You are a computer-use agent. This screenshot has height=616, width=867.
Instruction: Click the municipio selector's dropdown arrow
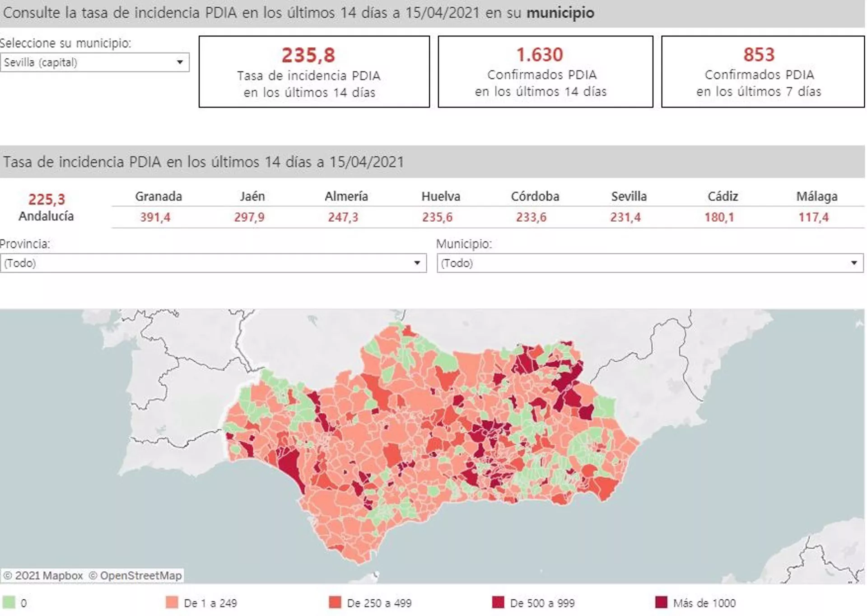point(181,62)
